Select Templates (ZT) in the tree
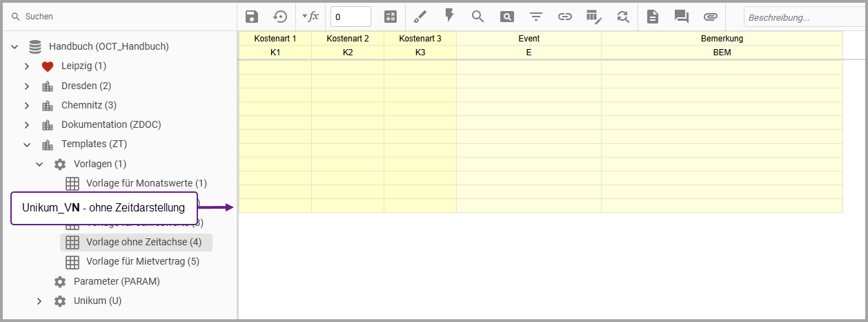The width and height of the screenshot is (868, 322). tap(94, 144)
